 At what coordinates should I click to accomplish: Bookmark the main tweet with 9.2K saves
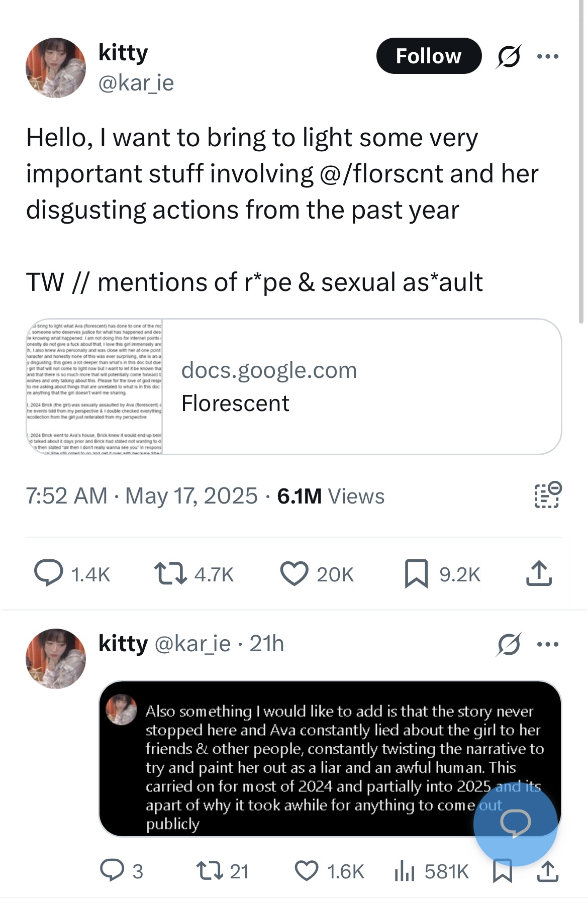click(442, 574)
